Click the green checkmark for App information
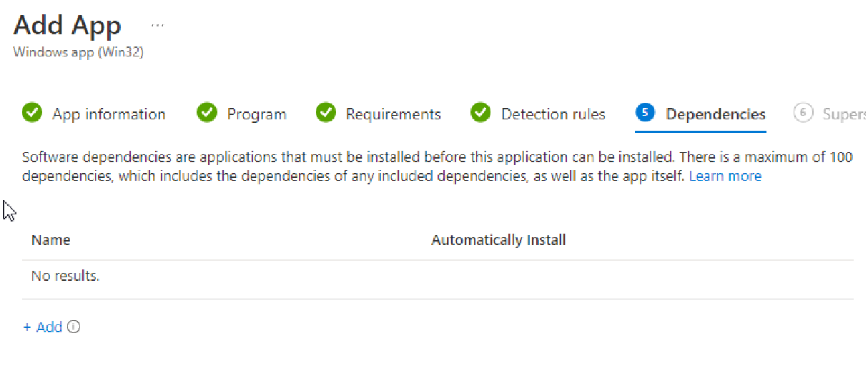 (x=32, y=113)
